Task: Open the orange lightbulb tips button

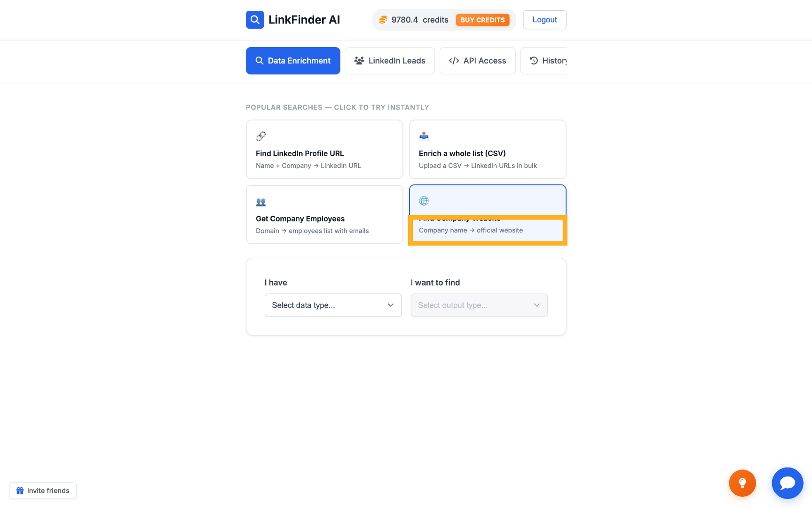Action: coord(742,483)
